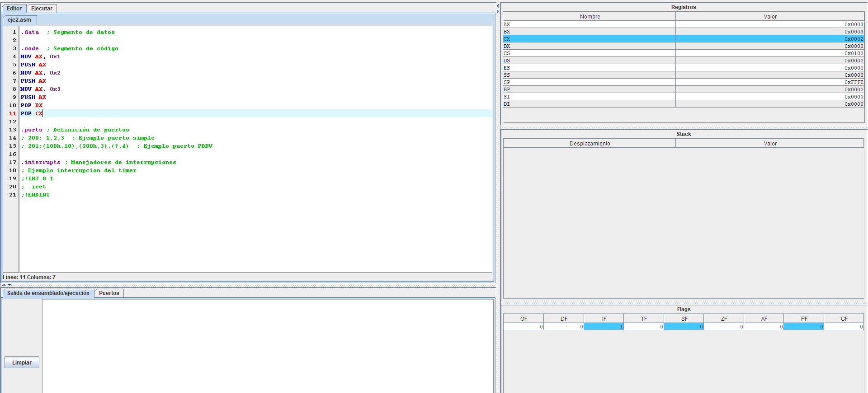Select the DI register row

[684, 104]
